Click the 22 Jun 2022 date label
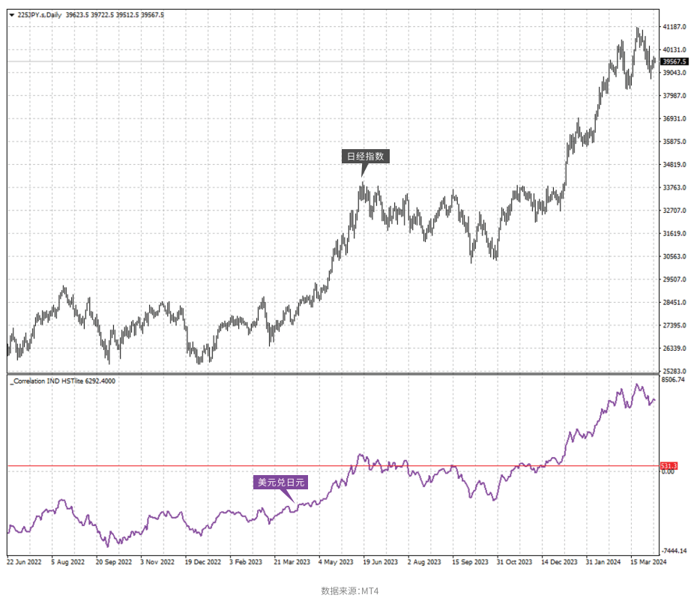 [x=24, y=562]
